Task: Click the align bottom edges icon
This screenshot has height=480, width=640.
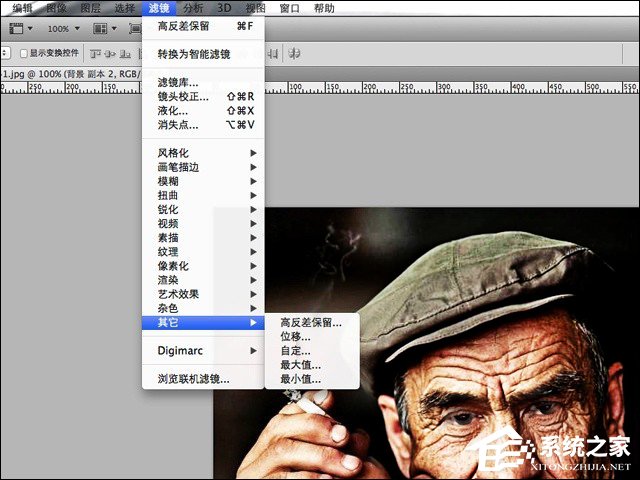Action: [x=125, y=54]
